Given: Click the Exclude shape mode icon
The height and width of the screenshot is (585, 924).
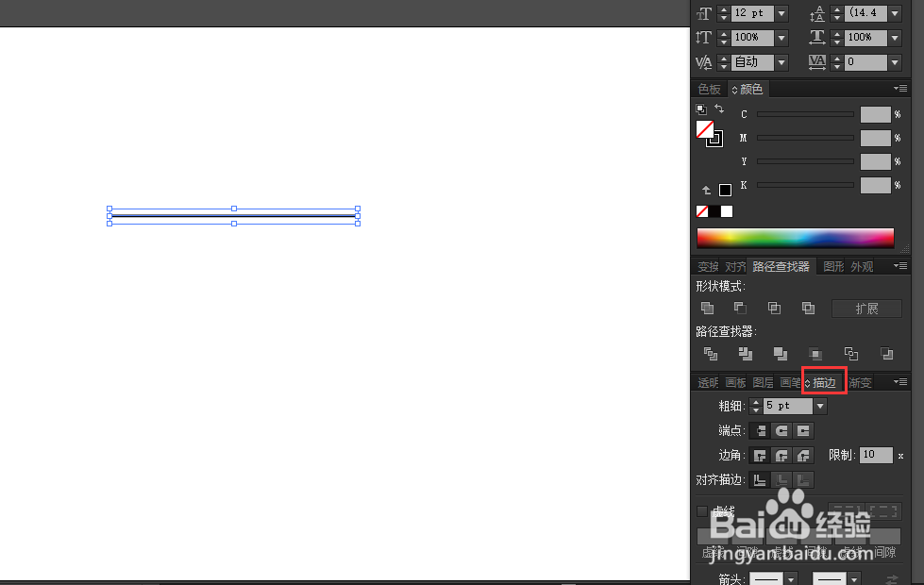Looking at the screenshot, I should (x=808, y=309).
